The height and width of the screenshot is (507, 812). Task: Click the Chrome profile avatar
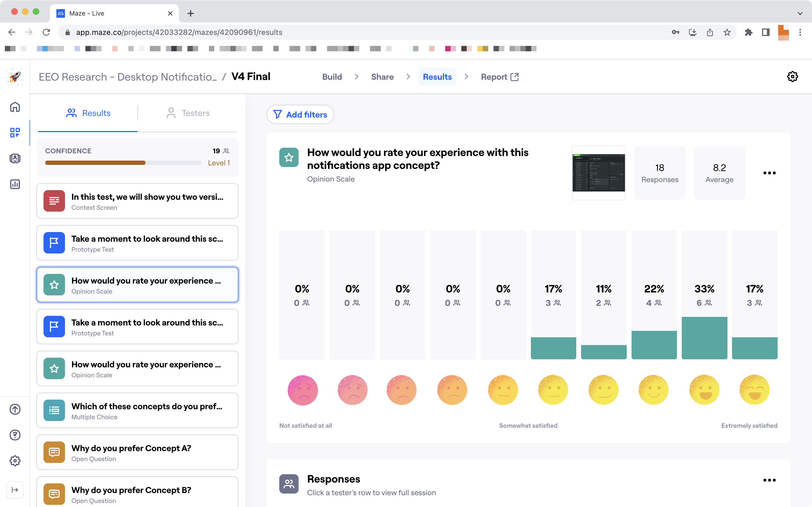click(783, 32)
